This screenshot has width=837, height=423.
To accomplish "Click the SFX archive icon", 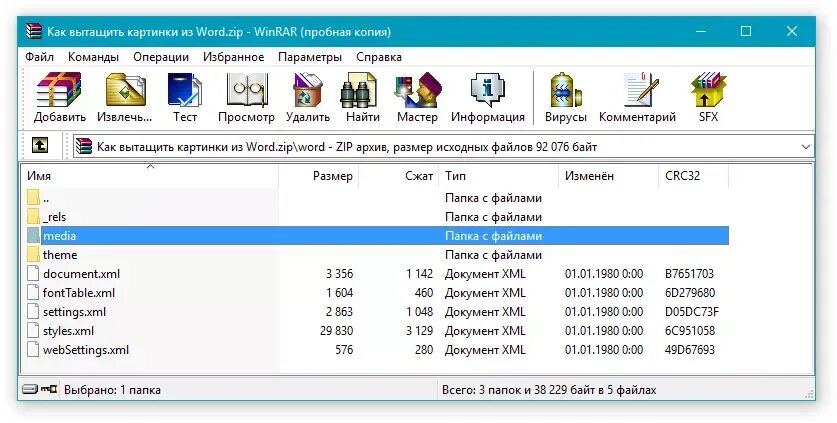I will pos(708,98).
